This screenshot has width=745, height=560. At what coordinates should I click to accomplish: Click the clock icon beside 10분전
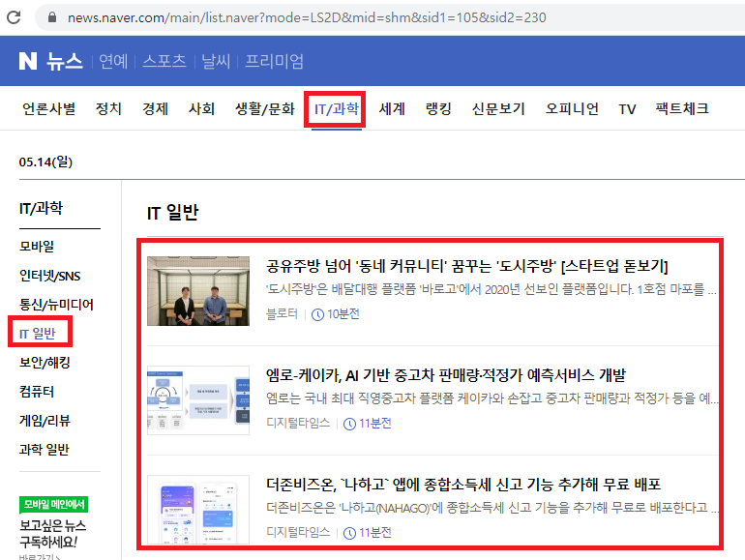coord(317,314)
